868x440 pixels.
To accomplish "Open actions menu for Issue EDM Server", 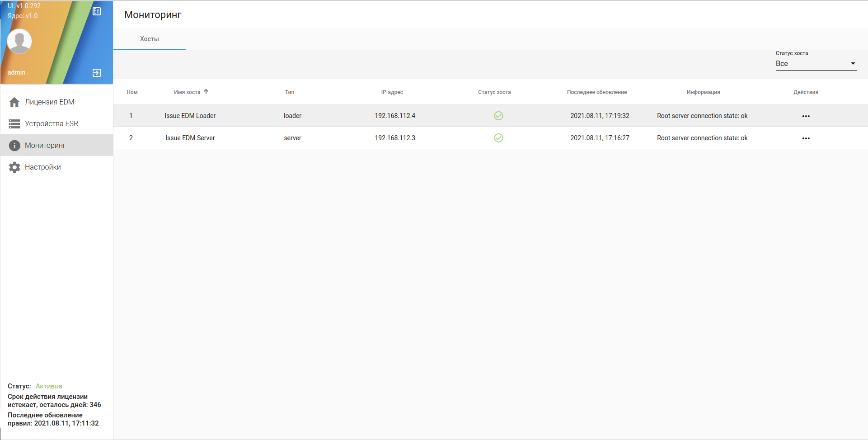I will (806, 138).
